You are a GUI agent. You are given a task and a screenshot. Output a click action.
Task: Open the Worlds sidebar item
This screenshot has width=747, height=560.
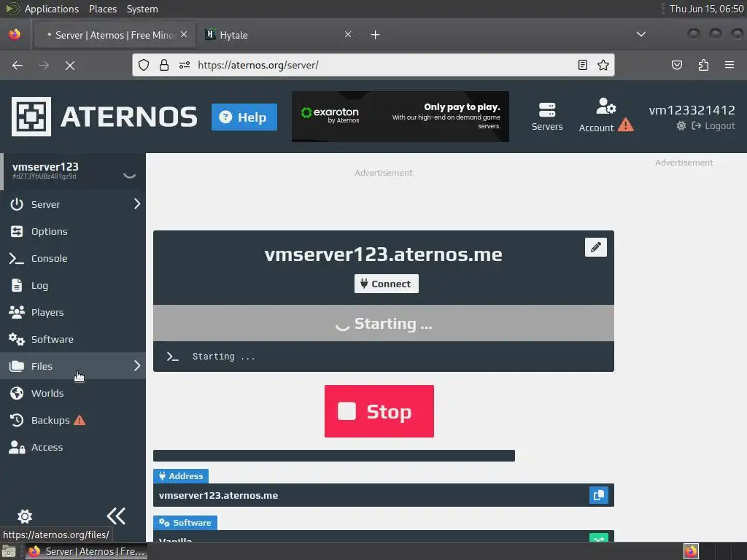point(72,393)
